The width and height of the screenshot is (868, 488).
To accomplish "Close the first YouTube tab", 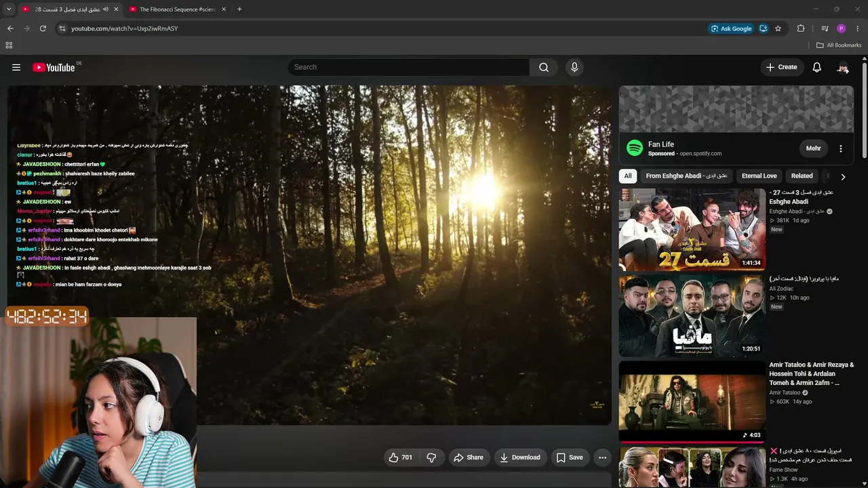I will 116,9.
